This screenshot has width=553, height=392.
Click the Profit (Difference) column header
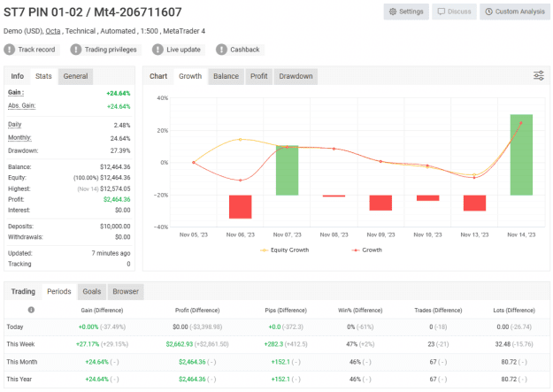click(197, 310)
